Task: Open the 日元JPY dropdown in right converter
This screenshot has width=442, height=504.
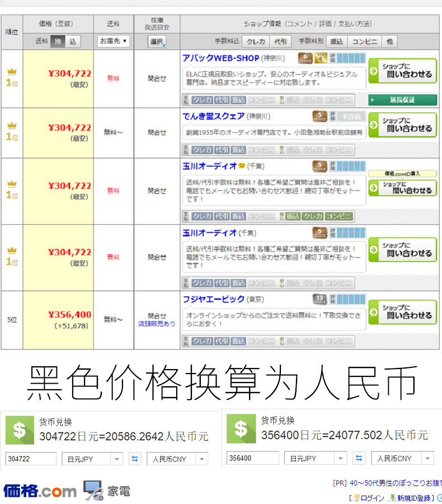Action: 316,458
